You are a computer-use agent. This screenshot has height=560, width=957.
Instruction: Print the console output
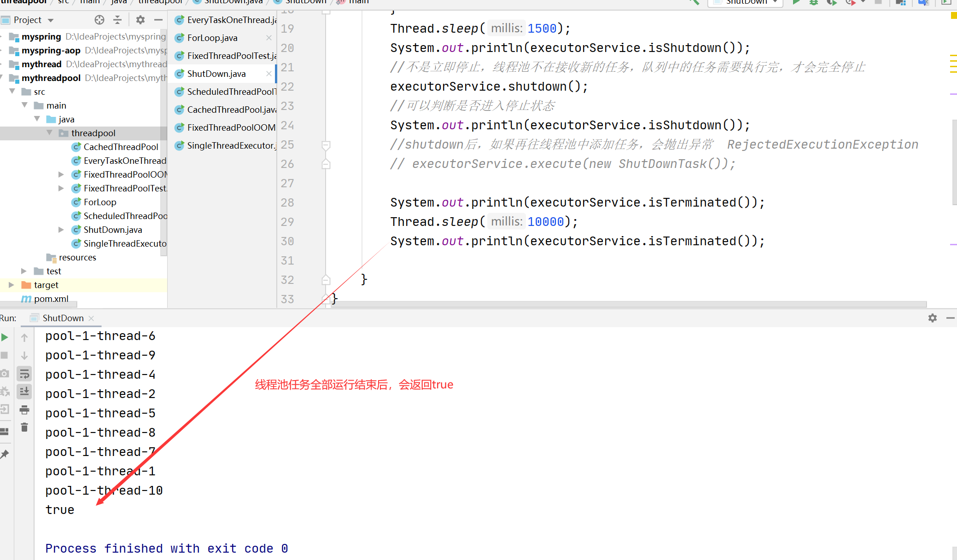click(x=24, y=410)
